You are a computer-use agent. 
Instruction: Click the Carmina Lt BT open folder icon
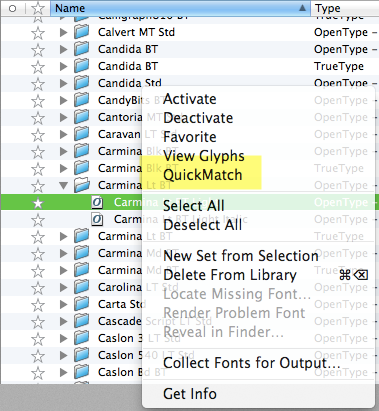tap(82, 185)
